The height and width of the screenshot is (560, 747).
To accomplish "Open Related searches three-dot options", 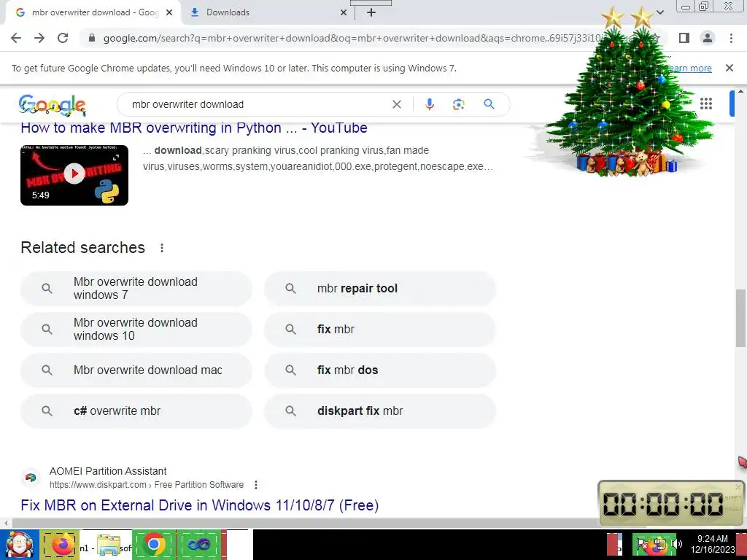I will (x=162, y=248).
